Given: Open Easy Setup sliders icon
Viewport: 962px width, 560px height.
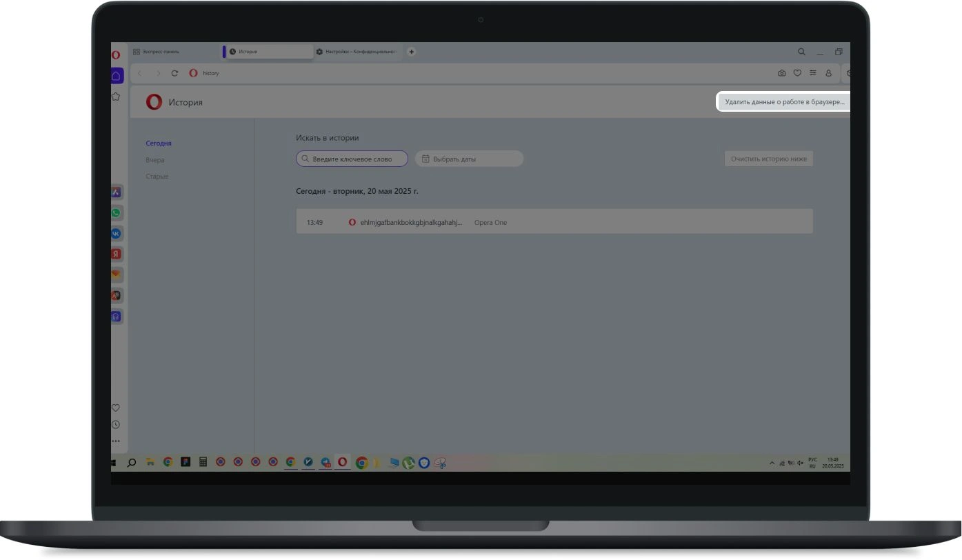Looking at the screenshot, I should (813, 73).
